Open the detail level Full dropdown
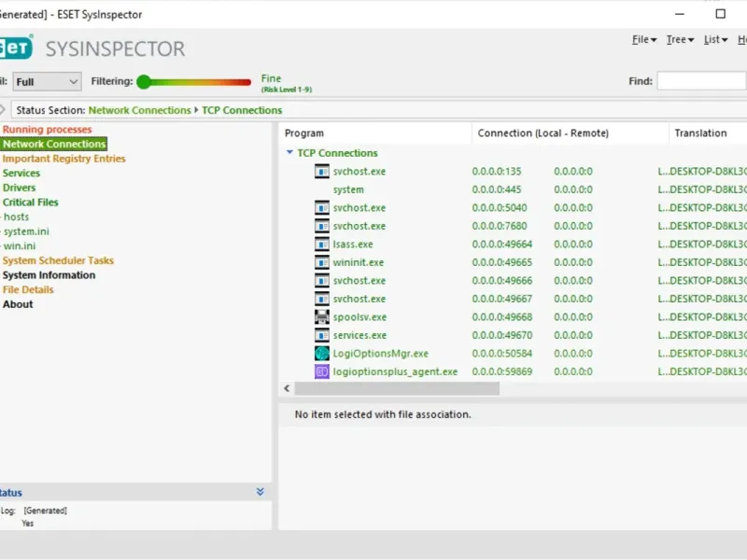Screen dimensions: 747x560 47,81
